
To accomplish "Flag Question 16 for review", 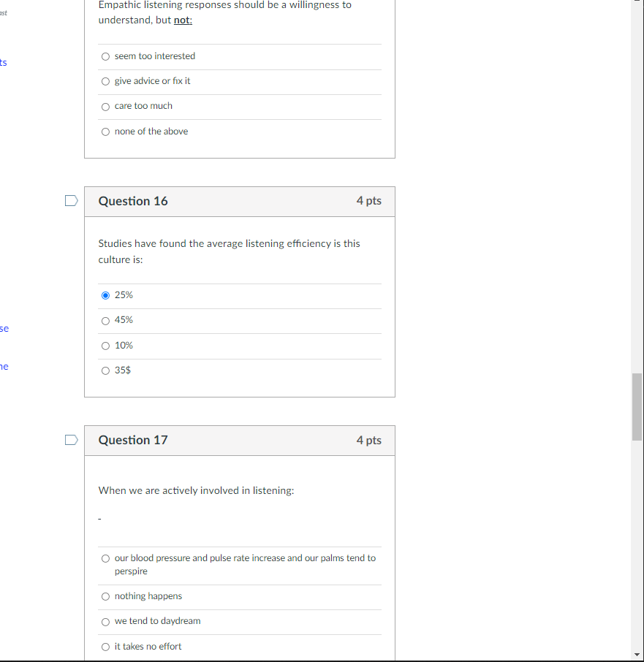I will 70,199.
